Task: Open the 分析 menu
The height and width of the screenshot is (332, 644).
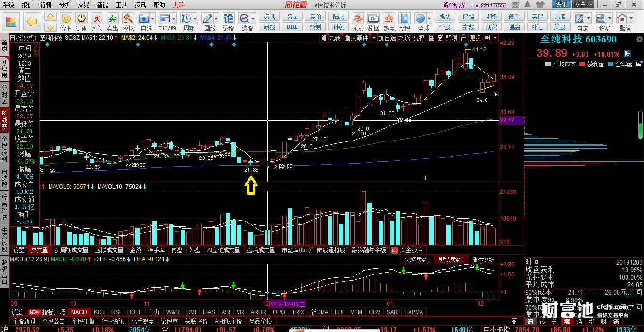Action: (x=65, y=5)
